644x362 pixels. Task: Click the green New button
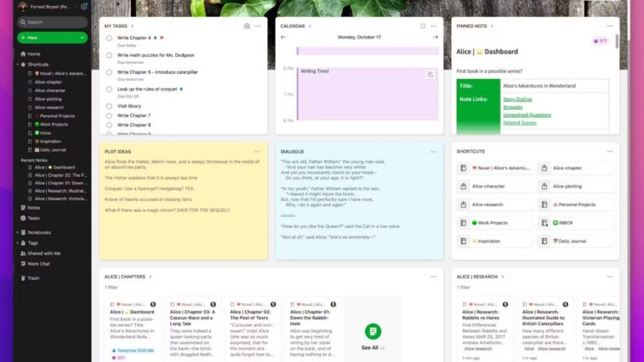pyautogui.click(x=53, y=38)
